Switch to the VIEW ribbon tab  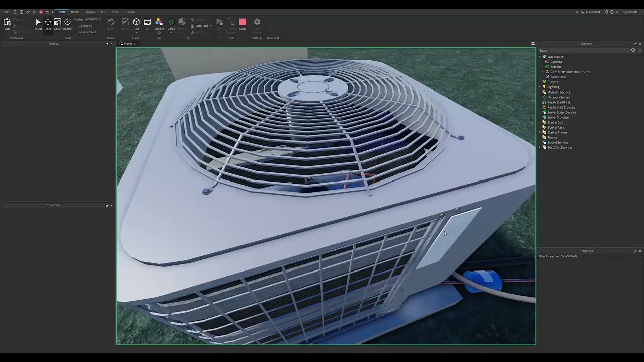pyautogui.click(x=115, y=12)
